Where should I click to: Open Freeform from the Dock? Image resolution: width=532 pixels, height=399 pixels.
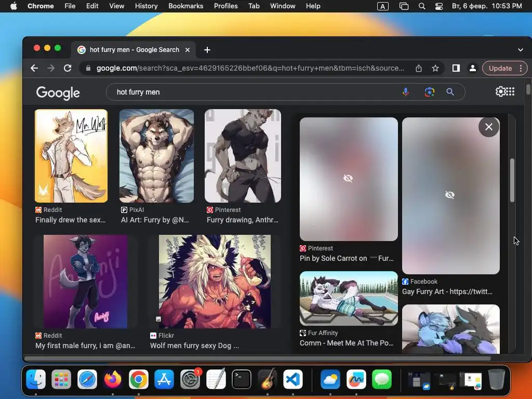[x=356, y=379]
